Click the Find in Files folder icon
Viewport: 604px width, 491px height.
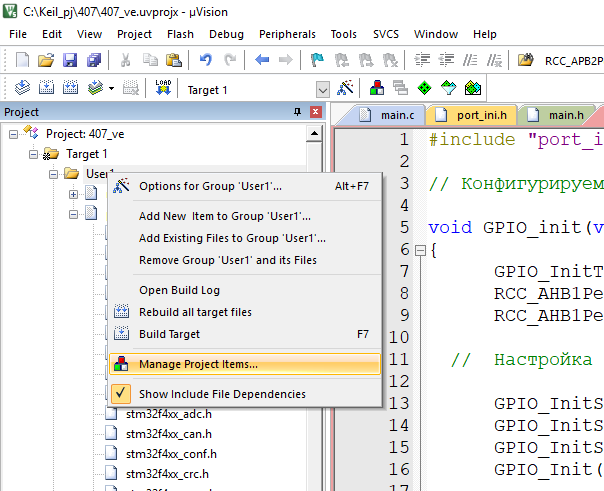point(525,60)
